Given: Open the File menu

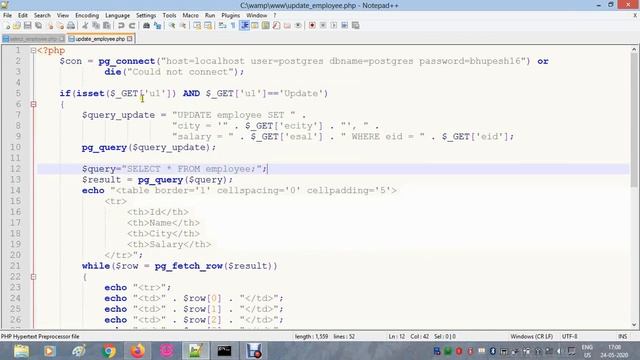Looking at the screenshot, I should click(x=7, y=16).
